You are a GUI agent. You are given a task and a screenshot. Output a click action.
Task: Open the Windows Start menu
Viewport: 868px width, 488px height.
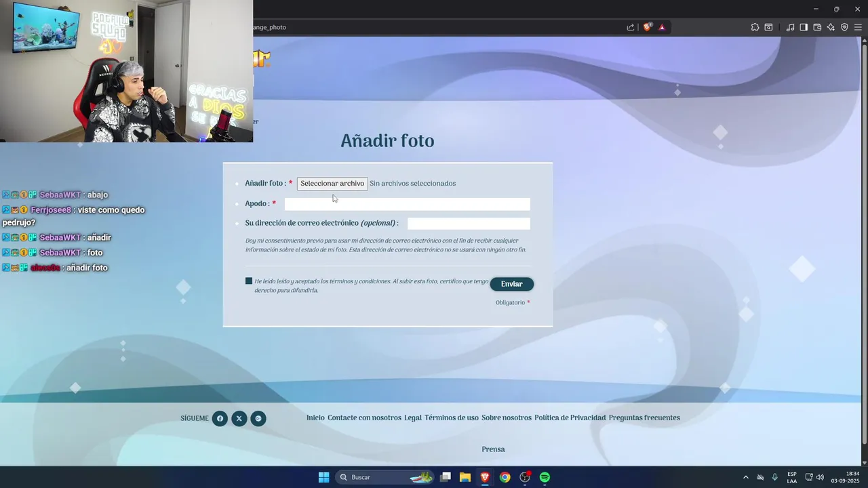pos(323,477)
